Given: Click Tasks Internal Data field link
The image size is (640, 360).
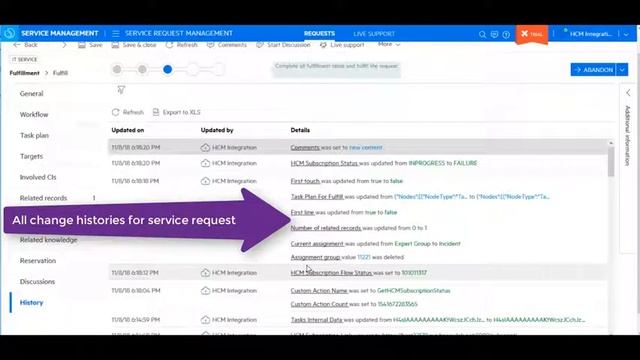Looking at the screenshot, I should click(x=316, y=320).
